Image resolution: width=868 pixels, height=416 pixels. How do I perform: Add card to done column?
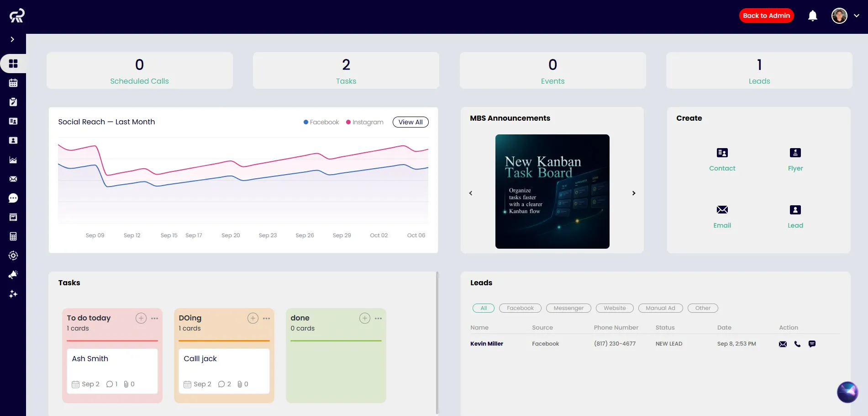(365, 318)
